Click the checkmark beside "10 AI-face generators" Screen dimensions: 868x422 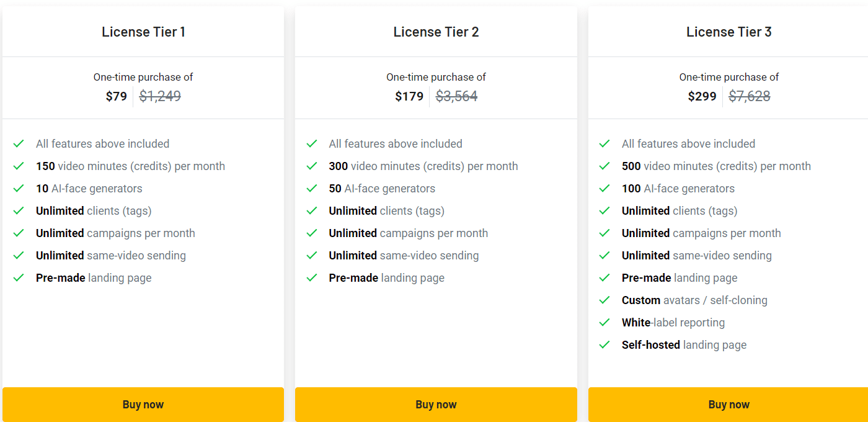[x=19, y=188]
